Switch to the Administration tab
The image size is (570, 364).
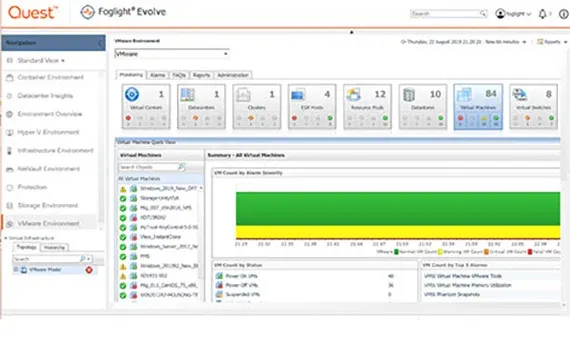pyautogui.click(x=233, y=75)
